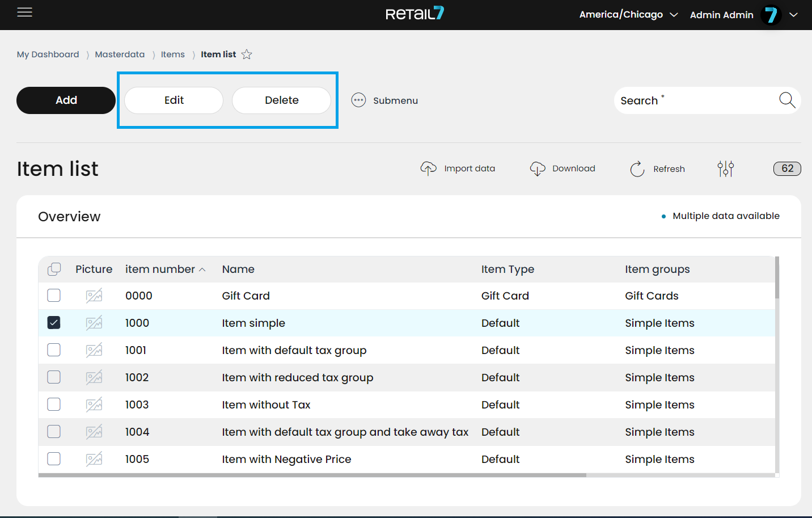The image size is (812, 518).
Task: Click the blue 7 user avatar
Action: (771, 15)
